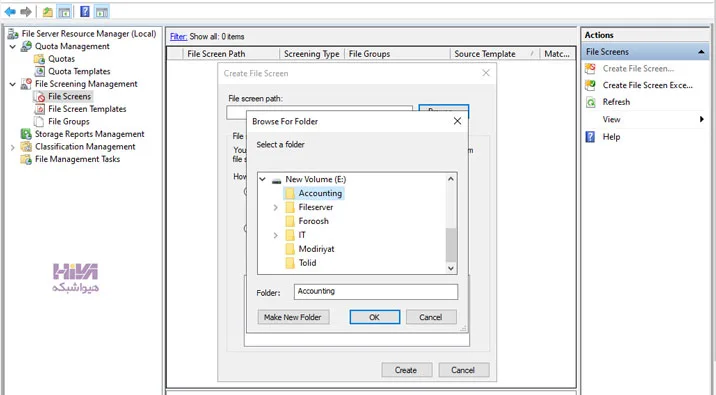Select Create File Screen Exception action

point(648,85)
